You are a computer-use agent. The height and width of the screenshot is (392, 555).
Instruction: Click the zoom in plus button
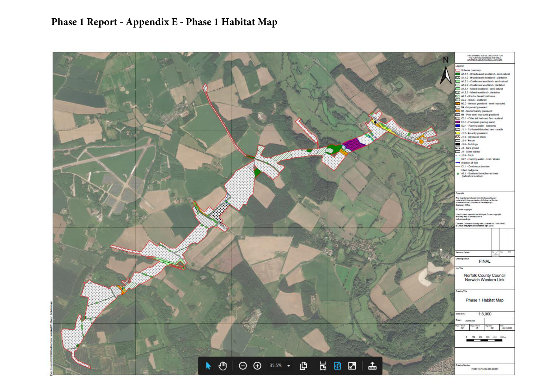[257, 366]
